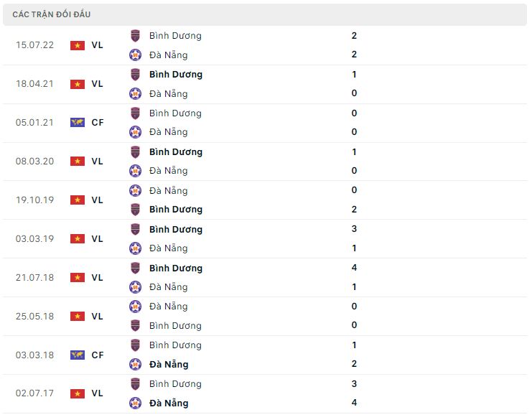Click Vietnam flag beside 25.05.18 date
This screenshot has width=532, height=420.
(77, 317)
